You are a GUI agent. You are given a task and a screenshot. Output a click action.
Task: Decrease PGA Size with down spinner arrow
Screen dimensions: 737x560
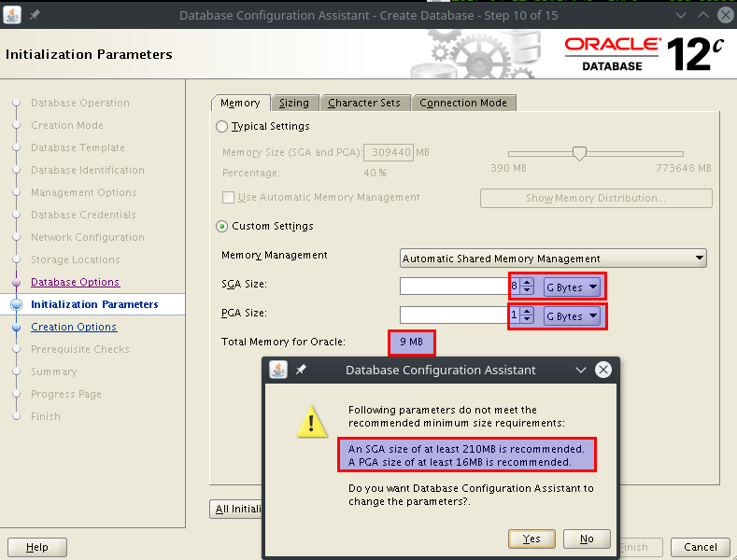pos(528,320)
